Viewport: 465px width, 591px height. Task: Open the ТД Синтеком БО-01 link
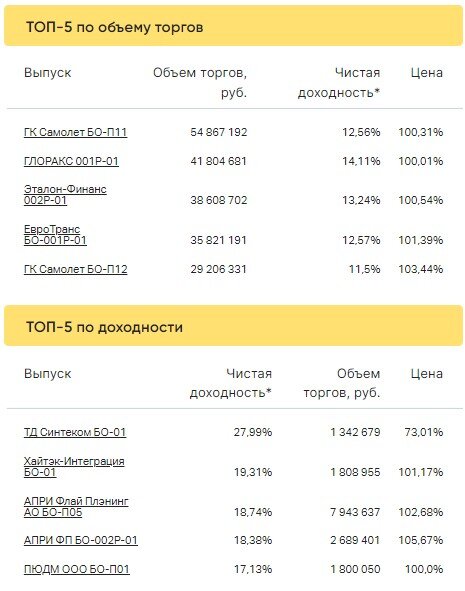[x=75, y=432]
